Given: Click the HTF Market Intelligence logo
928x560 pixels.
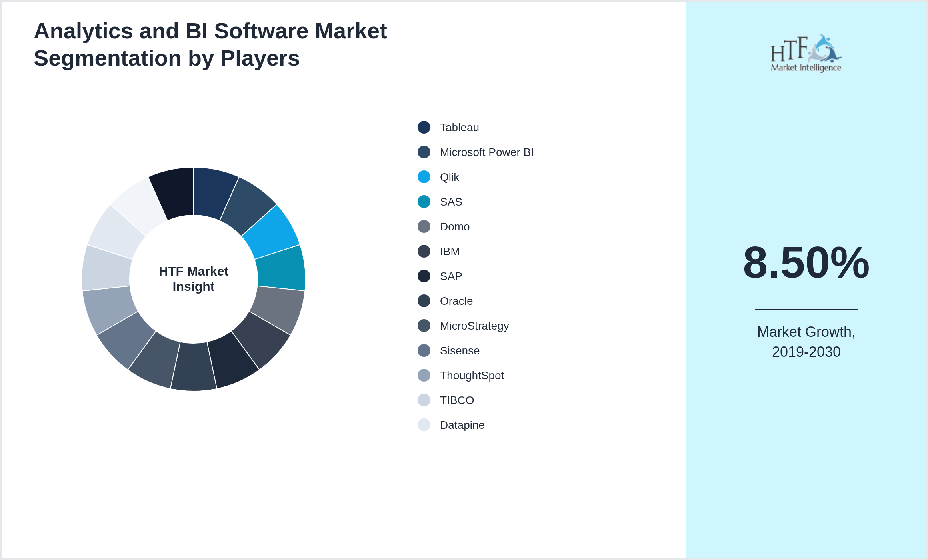Looking at the screenshot, I should tap(806, 53).
